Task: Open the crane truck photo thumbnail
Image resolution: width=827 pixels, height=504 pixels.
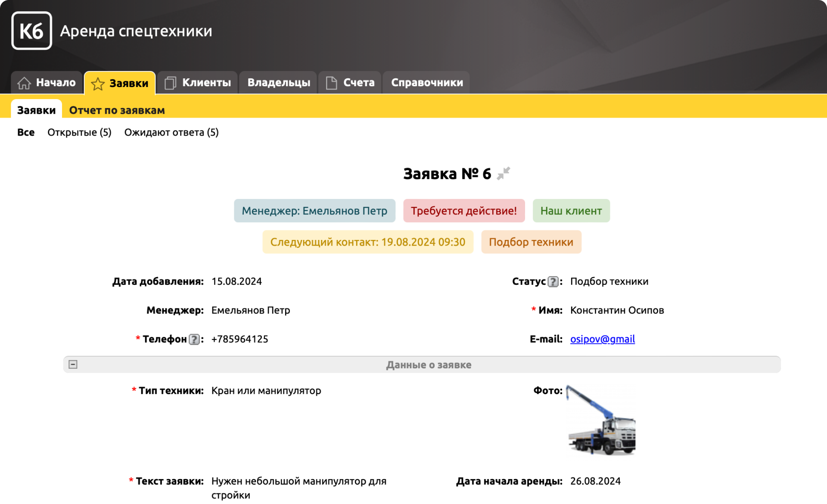Action: click(x=601, y=420)
